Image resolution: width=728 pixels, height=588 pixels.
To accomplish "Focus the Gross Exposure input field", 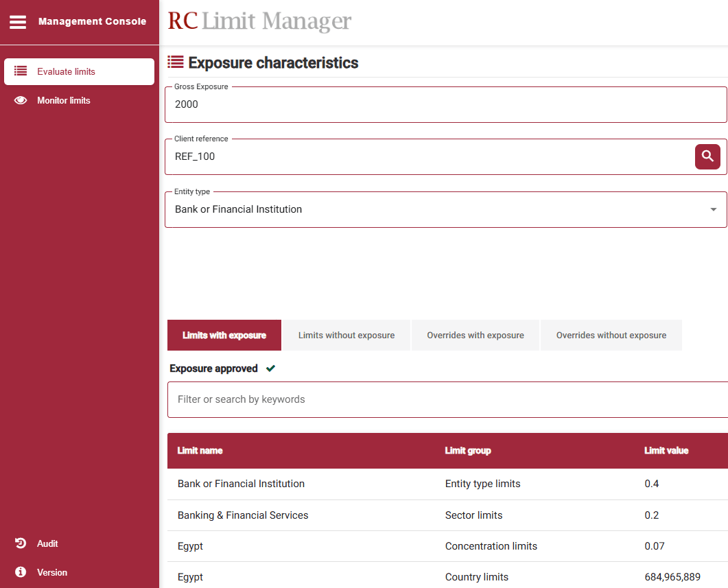I will [446, 104].
